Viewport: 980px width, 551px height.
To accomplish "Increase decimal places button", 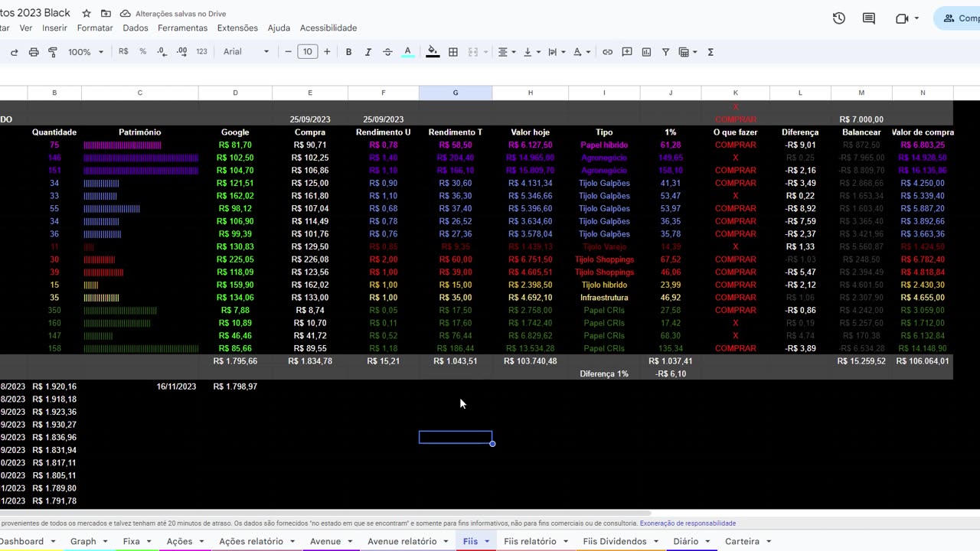I will (181, 52).
